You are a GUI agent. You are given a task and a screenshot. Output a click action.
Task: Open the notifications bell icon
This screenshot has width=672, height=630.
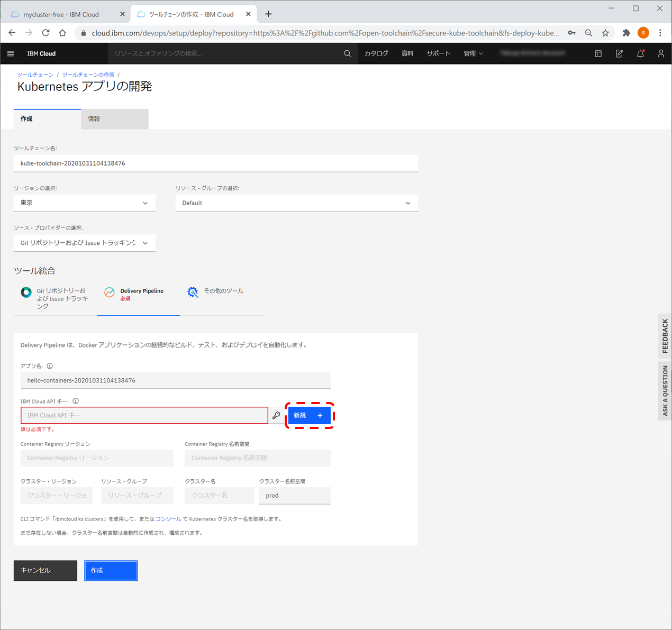pyautogui.click(x=640, y=53)
